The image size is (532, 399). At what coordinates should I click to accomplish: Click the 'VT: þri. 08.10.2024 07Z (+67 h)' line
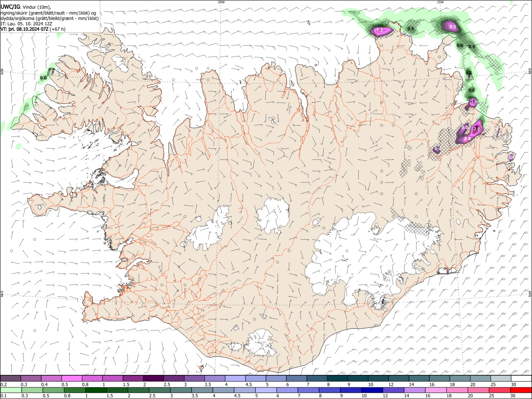pyautogui.click(x=33, y=29)
